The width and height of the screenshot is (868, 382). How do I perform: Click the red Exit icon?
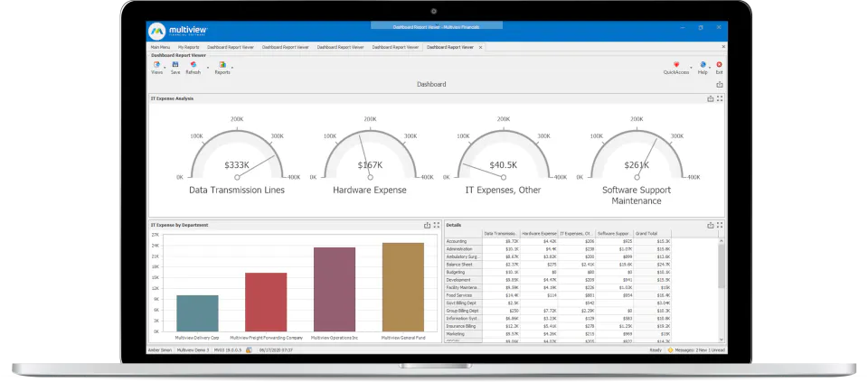[x=719, y=65]
